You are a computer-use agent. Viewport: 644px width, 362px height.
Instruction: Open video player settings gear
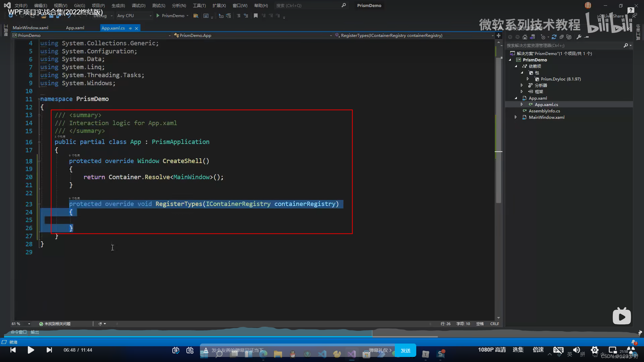[595, 350]
